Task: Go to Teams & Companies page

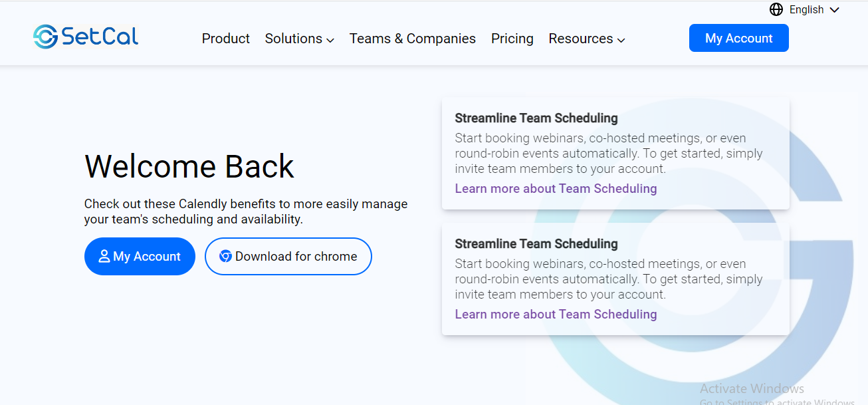Action: [x=413, y=39]
